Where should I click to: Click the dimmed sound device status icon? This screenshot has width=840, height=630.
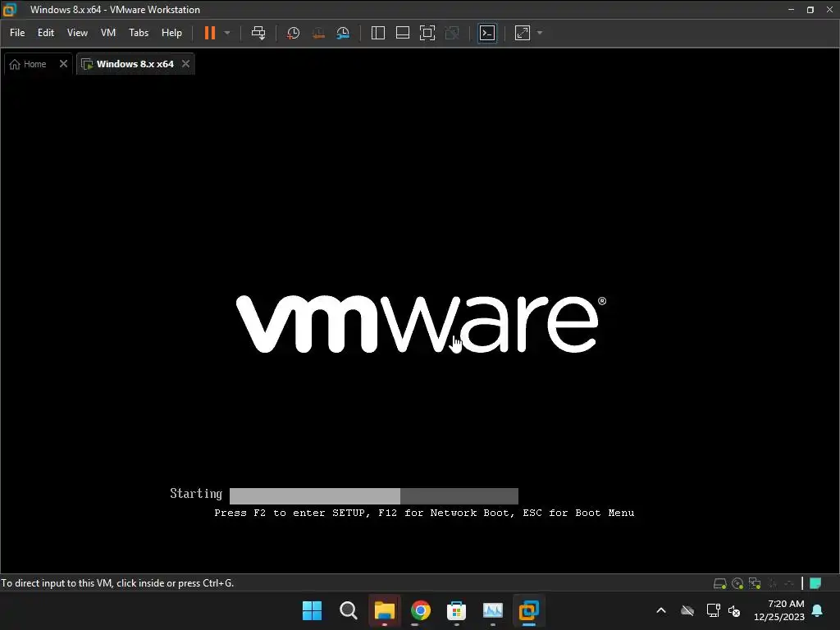click(772, 583)
